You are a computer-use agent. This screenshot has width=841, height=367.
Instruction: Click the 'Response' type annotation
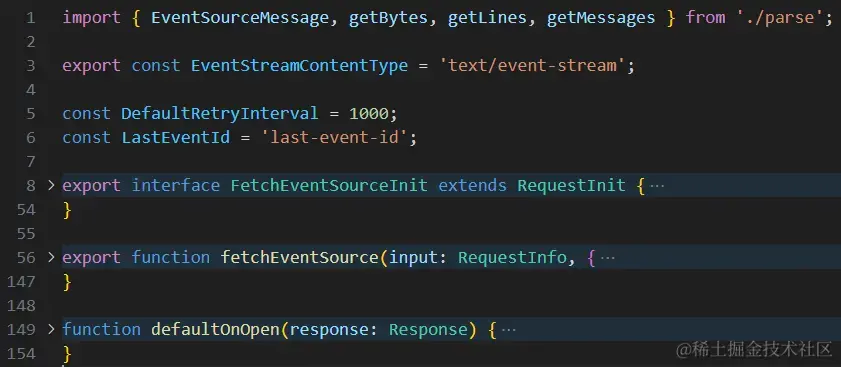(428, 329)
